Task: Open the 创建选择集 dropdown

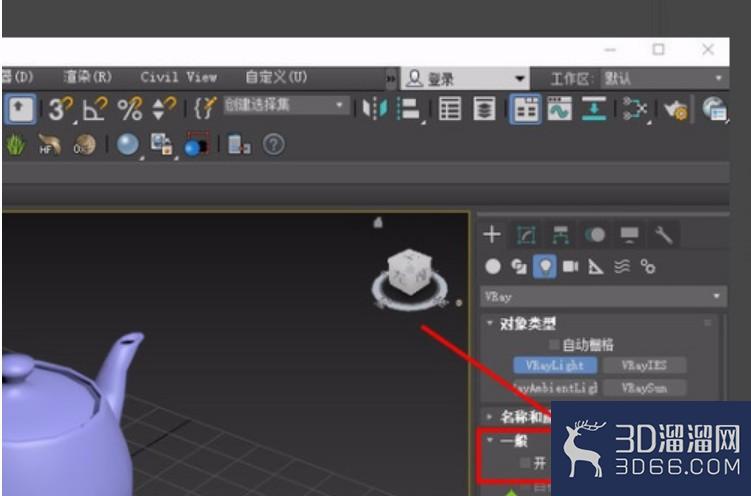Action: [286, 105]
